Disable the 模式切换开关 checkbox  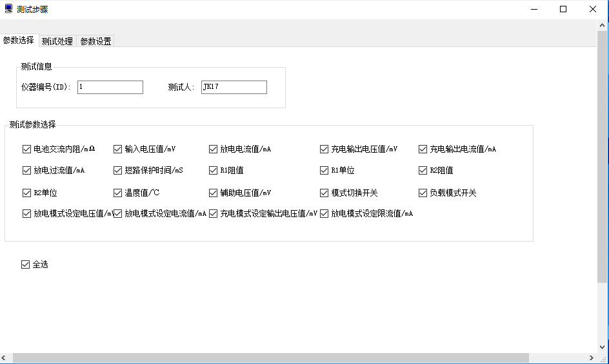coord(324,193)
